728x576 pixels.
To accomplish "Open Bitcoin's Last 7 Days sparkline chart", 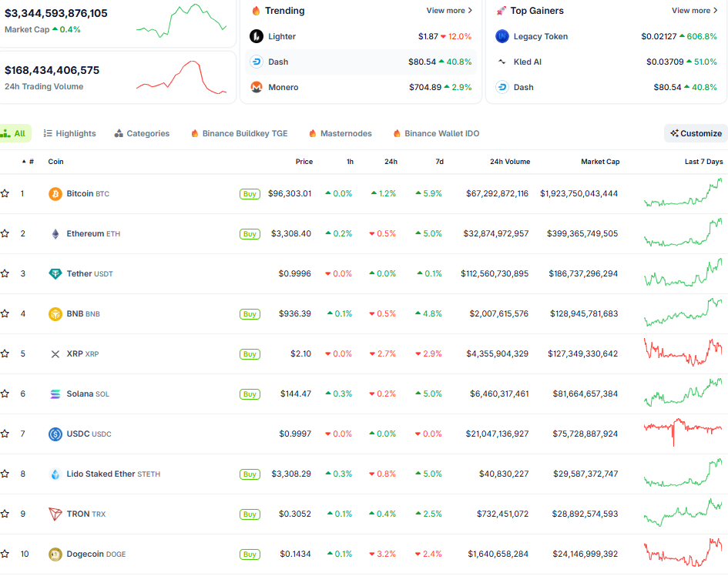I will pos(683,193).
